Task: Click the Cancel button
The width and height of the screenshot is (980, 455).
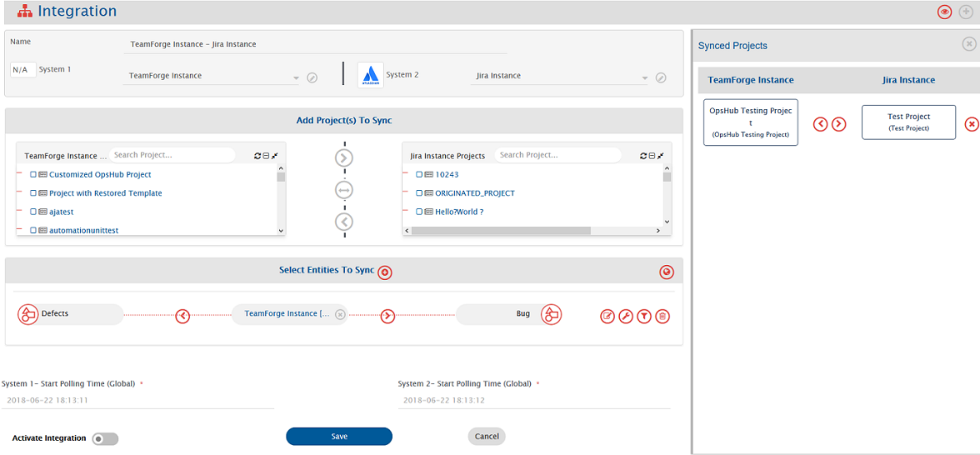Action: 487,437
